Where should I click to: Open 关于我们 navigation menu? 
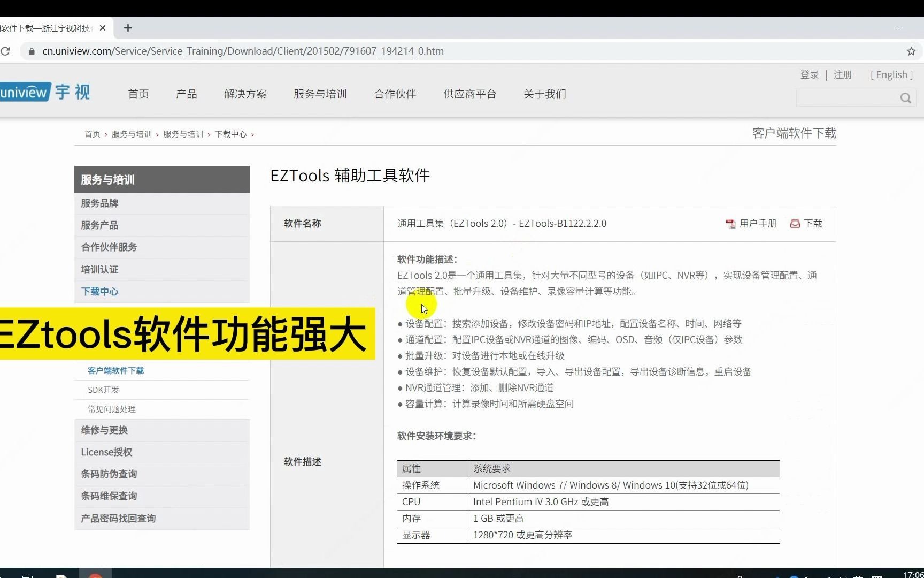(x=545, y=94)
